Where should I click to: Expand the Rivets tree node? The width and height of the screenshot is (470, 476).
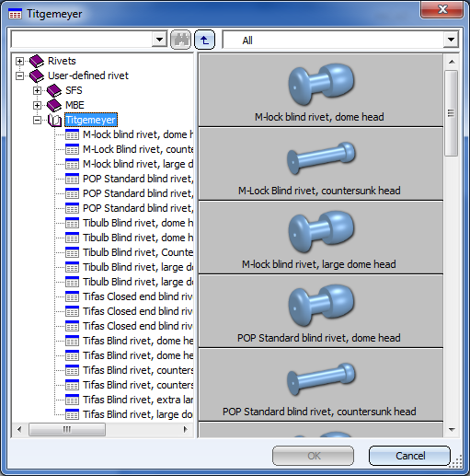19,61
